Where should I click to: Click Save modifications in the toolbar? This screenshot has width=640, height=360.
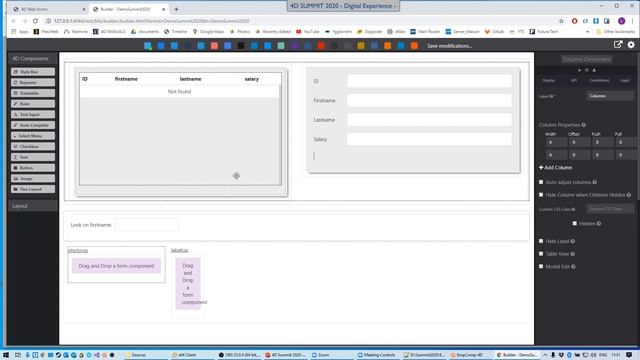449,46
